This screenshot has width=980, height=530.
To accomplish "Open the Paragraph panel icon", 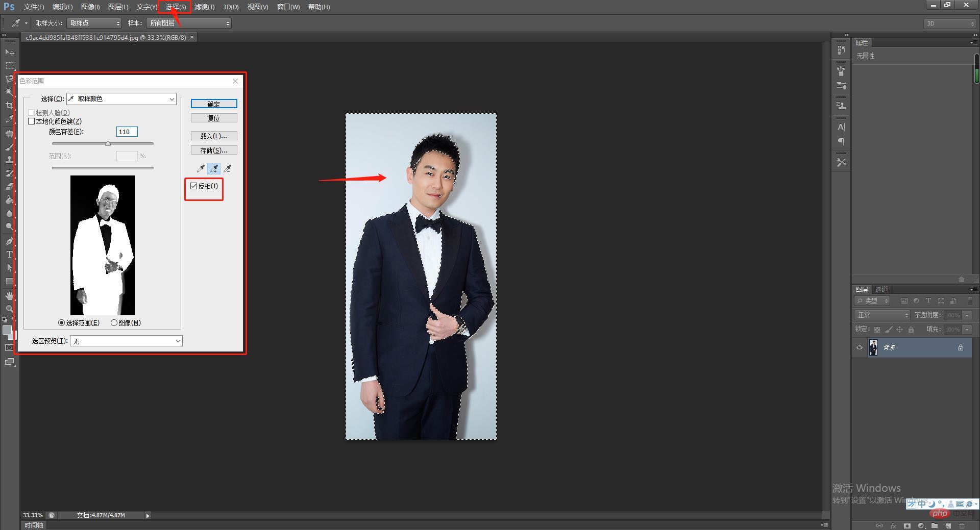I will click(841, 142).
